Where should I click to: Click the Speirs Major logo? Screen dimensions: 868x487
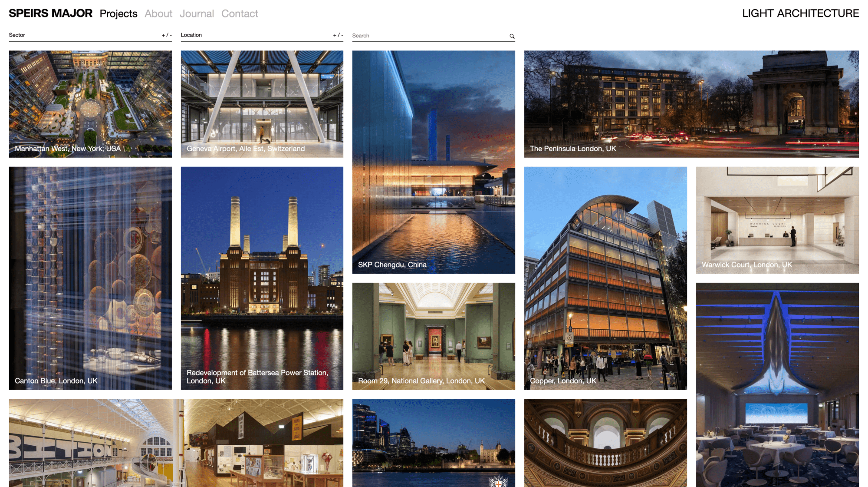[50, 13]
